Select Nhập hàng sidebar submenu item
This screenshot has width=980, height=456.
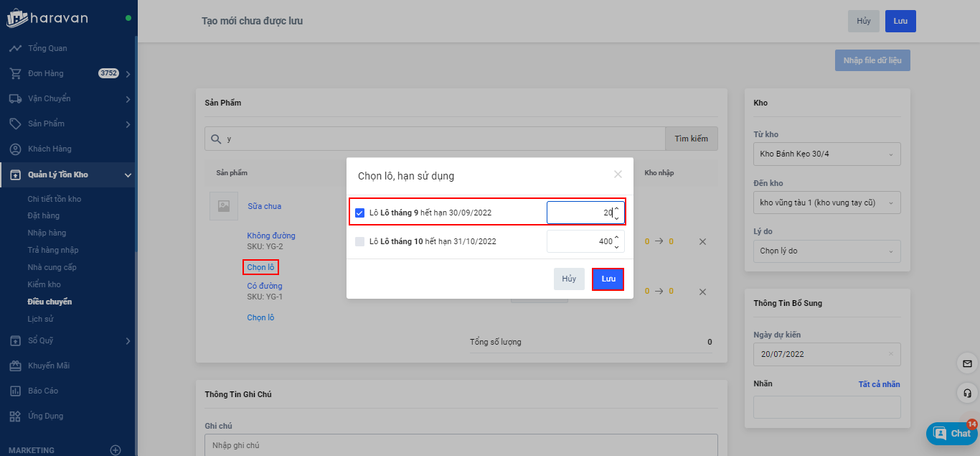[x=47, y=233]
